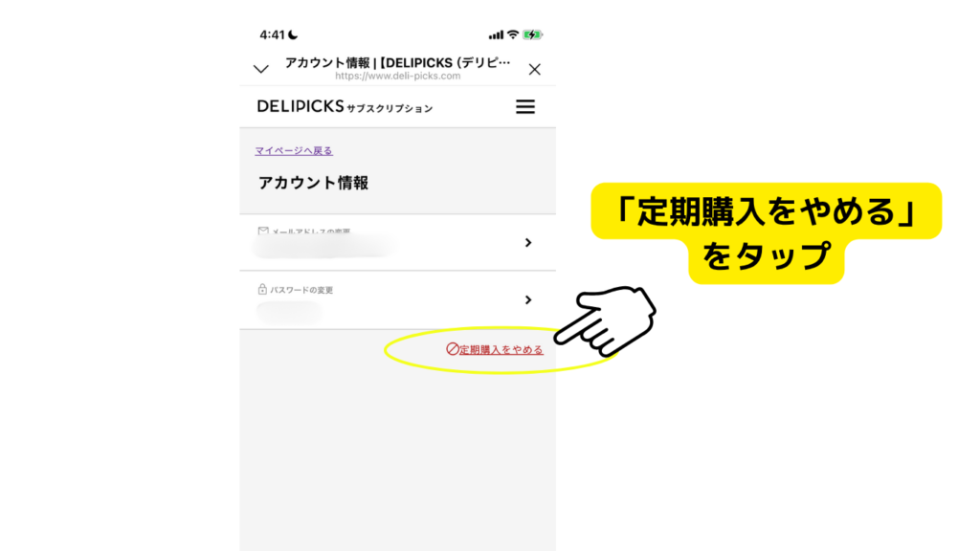980x551 pixels.
Task: Tap the battery charging icon
Action: pos(532,34)
